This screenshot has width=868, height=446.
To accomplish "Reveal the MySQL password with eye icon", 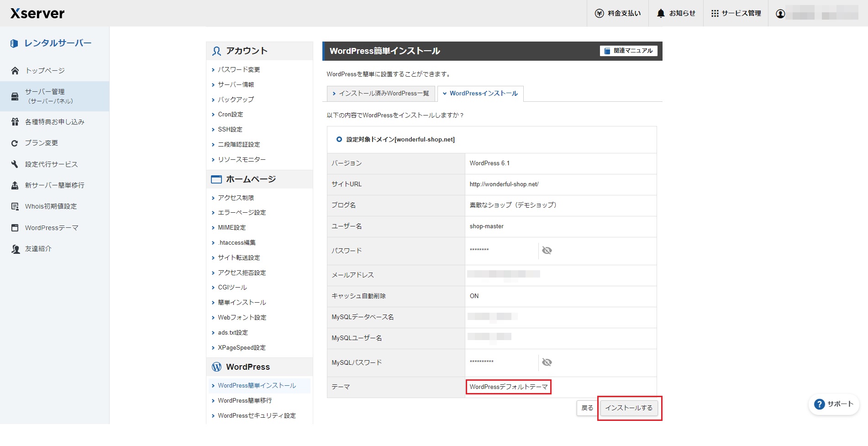I will [547, 362].
